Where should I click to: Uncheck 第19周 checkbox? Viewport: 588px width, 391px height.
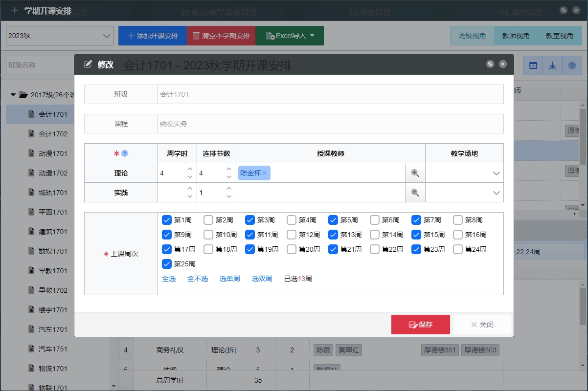tap(250, 249)
